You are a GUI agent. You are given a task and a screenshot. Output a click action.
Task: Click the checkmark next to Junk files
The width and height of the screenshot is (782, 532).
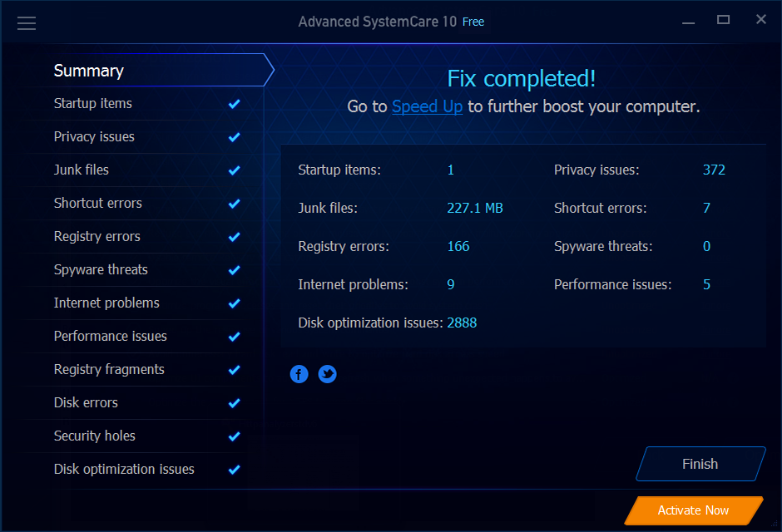[235, 170]
